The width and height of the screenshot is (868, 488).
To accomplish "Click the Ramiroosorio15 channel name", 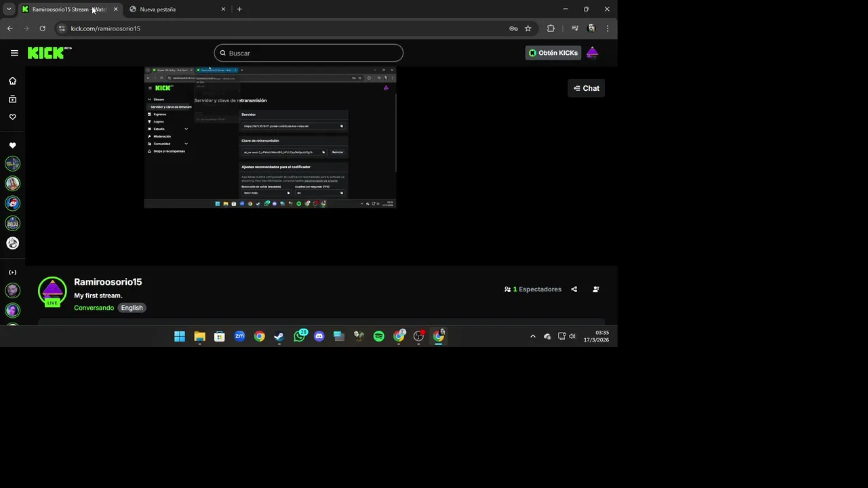I will click(x=108, y=282).
